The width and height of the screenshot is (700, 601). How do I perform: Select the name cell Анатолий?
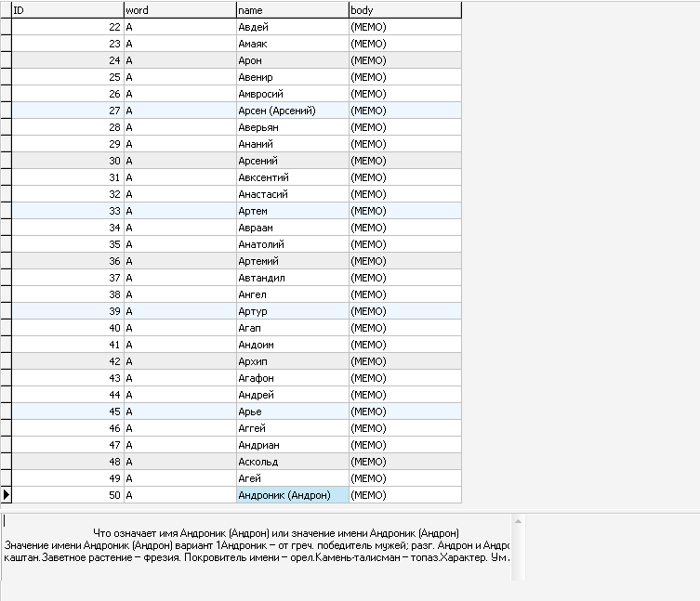pyautogui.click(x=292, y=244)
